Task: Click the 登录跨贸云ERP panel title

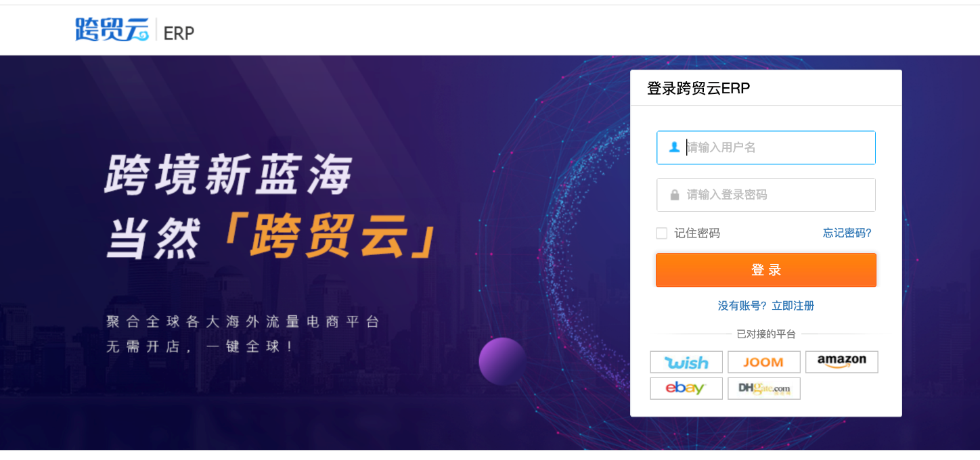Action: tap(698, 89)
